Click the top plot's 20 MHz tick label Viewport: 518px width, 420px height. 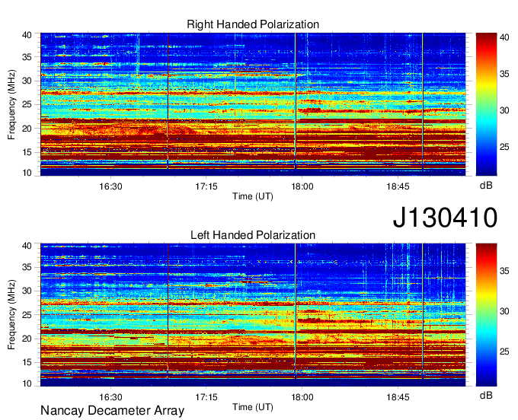pyautogui.click(x=27, y=129)
